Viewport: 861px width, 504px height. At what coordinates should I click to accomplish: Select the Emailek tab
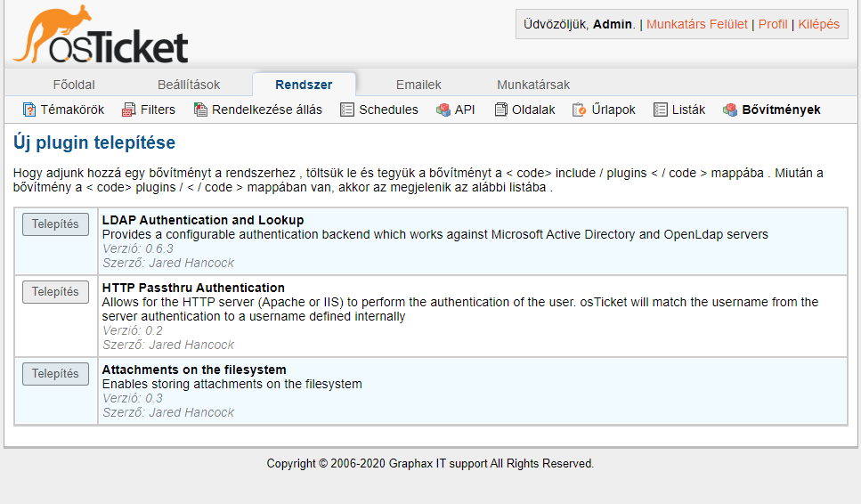pyautogui.click(x=418, y=85)
